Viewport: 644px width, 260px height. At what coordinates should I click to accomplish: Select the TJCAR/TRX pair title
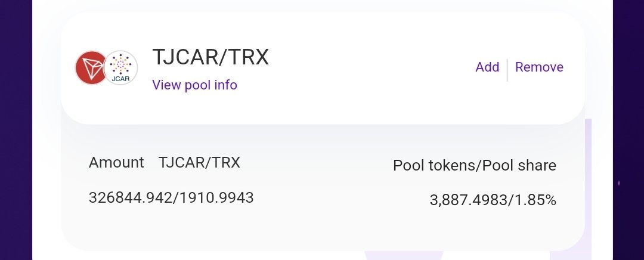pos(210,57)
